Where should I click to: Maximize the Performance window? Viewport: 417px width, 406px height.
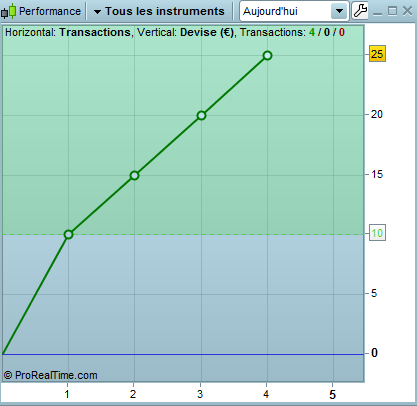click(x=392, y=11)
